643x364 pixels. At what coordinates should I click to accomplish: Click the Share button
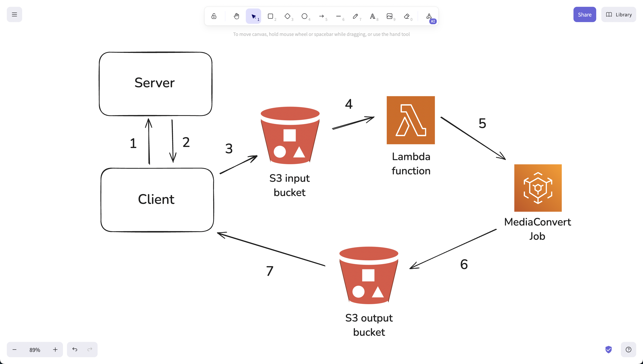click(585, 14)
